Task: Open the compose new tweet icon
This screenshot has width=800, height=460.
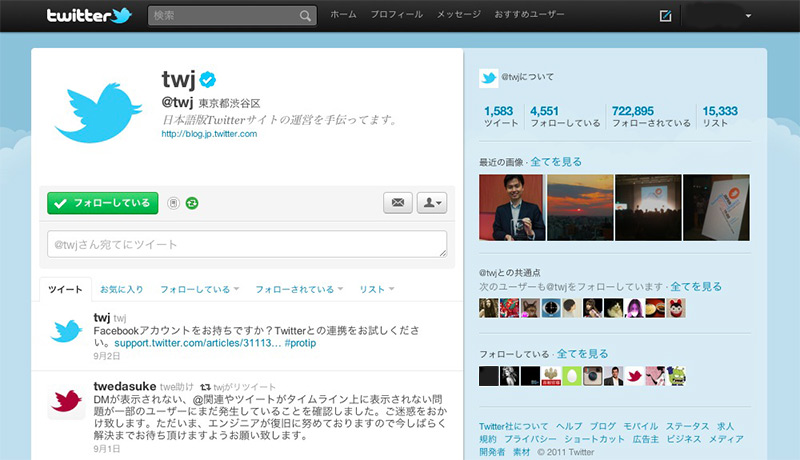Action: click(x=665, y=16)
